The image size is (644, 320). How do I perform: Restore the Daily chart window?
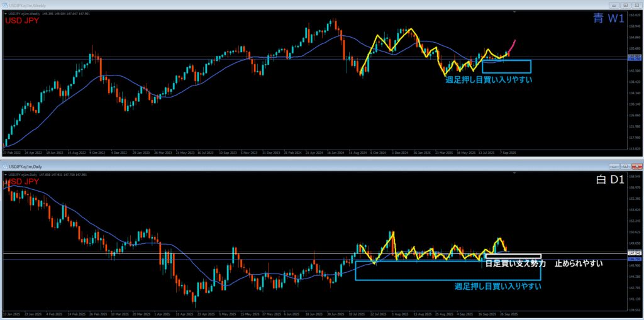tap(626, 167)
